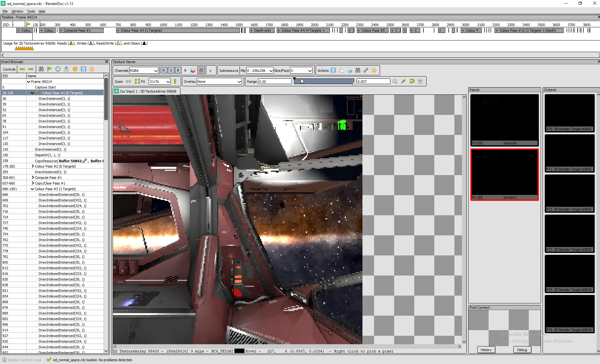
Task: Collapse Colour Pass #3 (1 Targets) node
Action: 32,189
